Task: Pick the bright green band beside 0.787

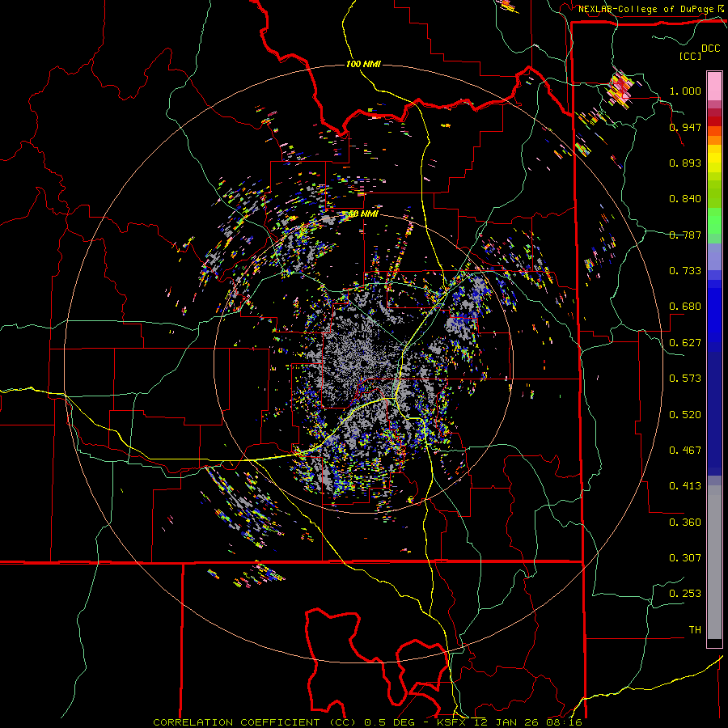Action: pyautogui.click(x=714, y=226)
